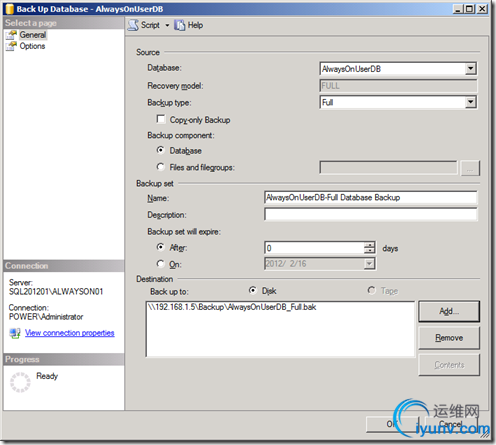
Task: Click the backup set Name field
Action: pyautogui.click(x=371, y=198)
